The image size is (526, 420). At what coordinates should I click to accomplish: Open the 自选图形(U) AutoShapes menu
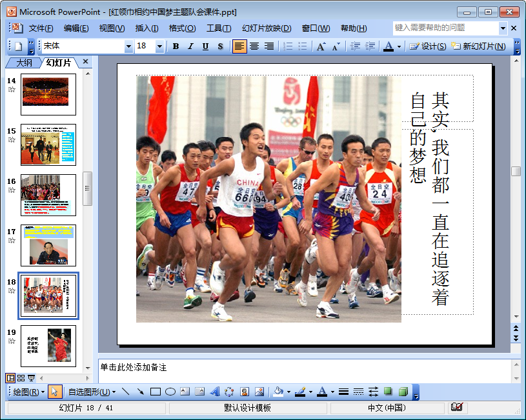click(92, 392)
